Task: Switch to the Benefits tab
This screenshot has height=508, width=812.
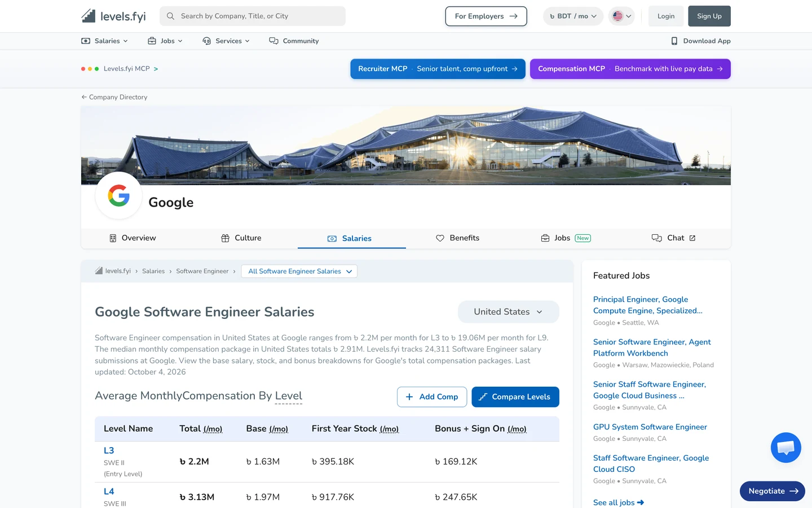Action: tap(458, 238)
